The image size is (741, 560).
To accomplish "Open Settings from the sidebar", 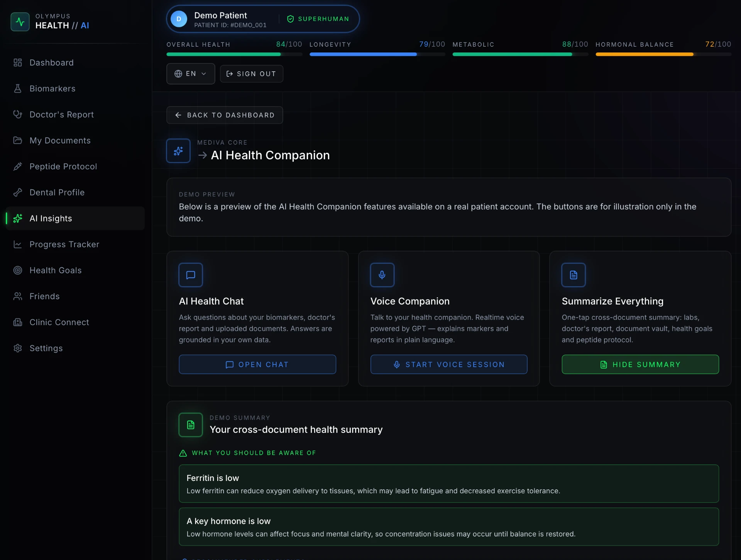I will point(75,348).
